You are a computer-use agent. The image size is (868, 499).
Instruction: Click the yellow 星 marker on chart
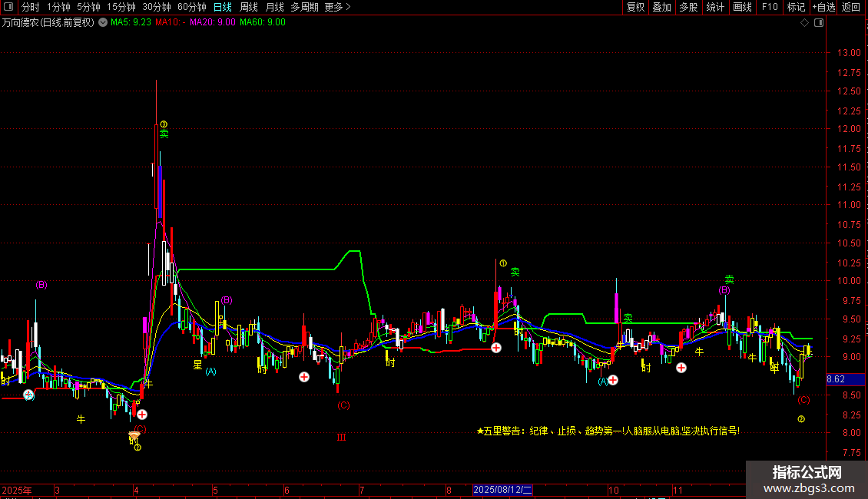pyautogui.click(x=197, y=365)
